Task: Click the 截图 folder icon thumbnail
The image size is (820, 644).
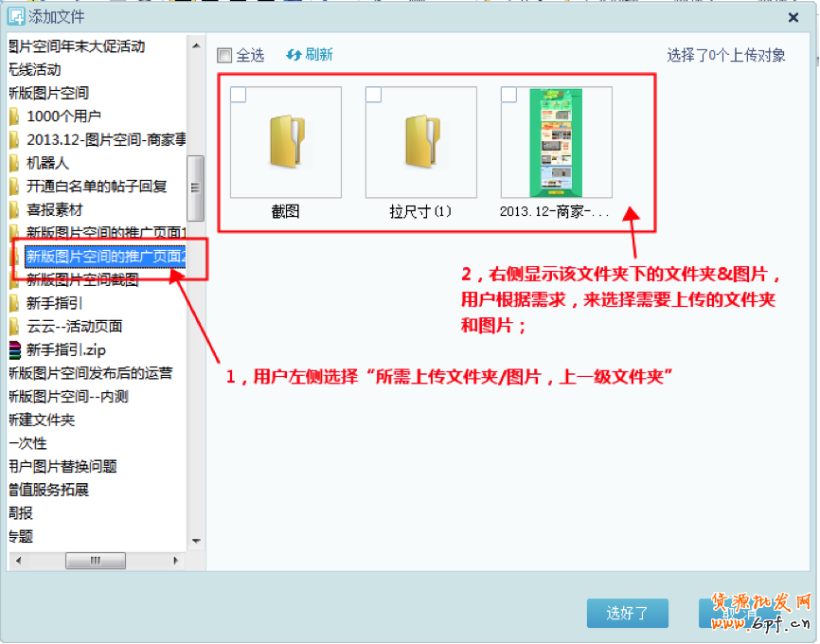Action: [x=286, y=142]
